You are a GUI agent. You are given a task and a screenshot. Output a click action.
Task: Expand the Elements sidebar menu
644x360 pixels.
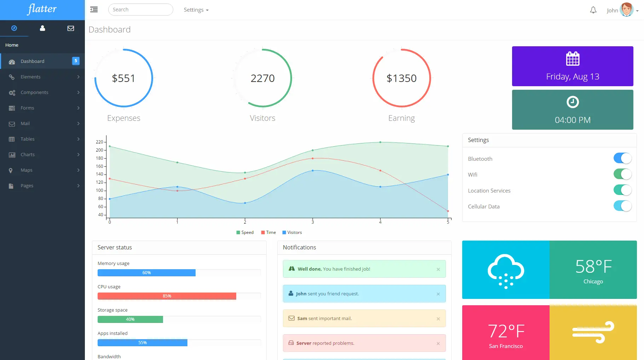pyautogui.click(x=42, y=77)
